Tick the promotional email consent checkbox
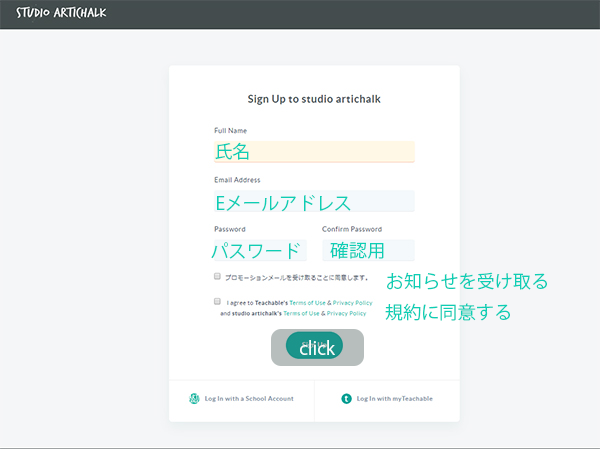The height and width of the screenshot is (449, 600). pyautogui.click(x=217, y=276)
